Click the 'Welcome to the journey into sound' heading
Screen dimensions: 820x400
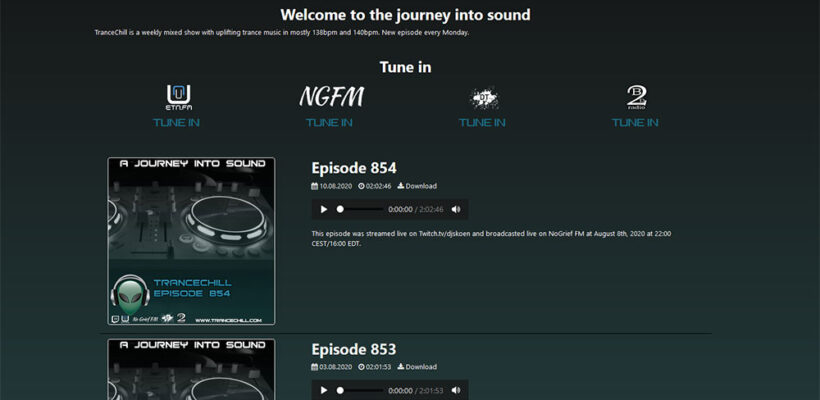(x=405, y=15)
